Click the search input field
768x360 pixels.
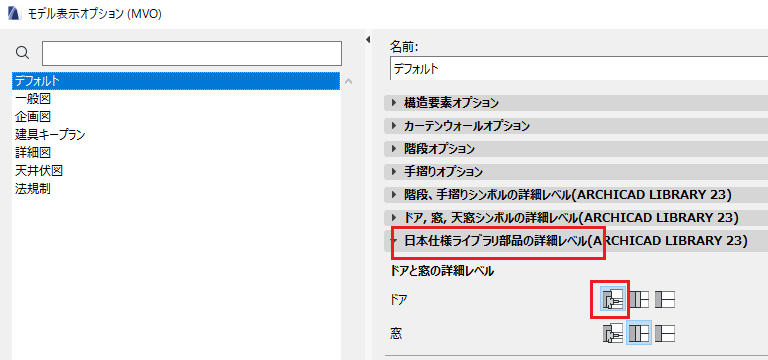point(192,53)
